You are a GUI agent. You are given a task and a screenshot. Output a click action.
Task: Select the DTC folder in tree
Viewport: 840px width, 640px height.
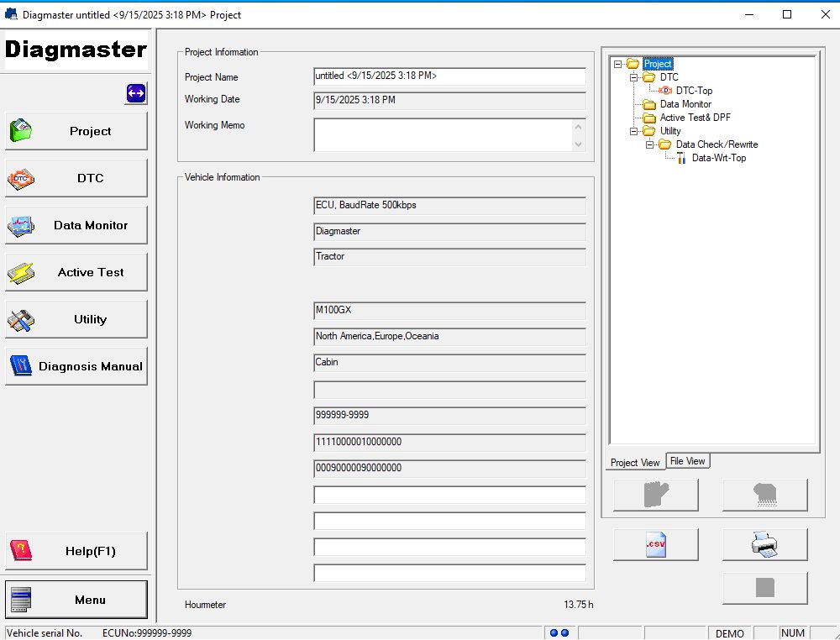pyautogui.click(x=669, y=77)
